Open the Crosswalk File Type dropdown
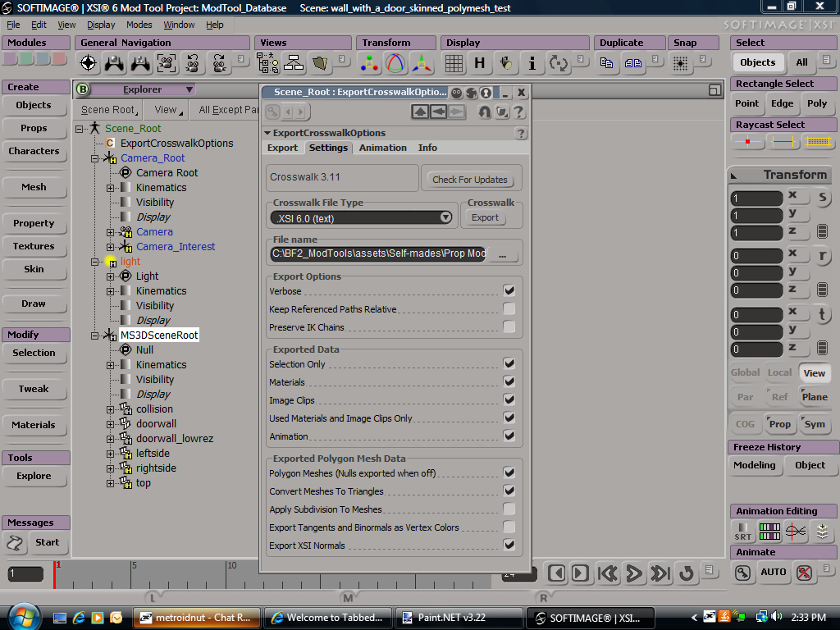This screenshot has height=630, width=840. (362, 218)
